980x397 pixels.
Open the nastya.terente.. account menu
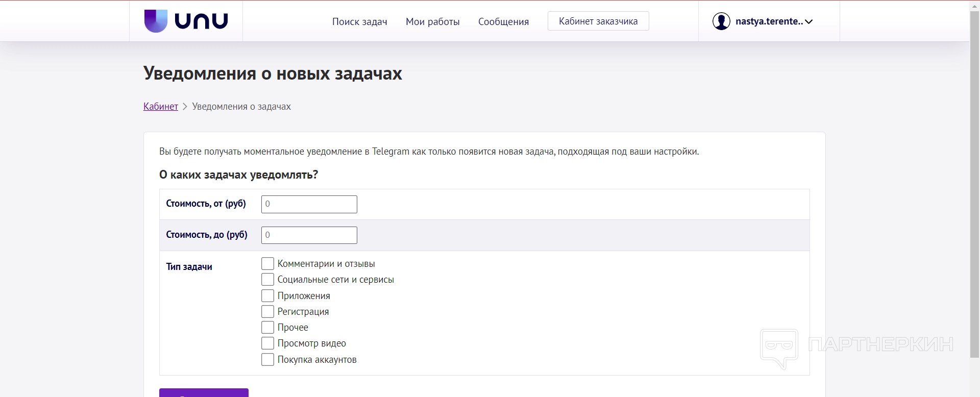click(769, 21)
